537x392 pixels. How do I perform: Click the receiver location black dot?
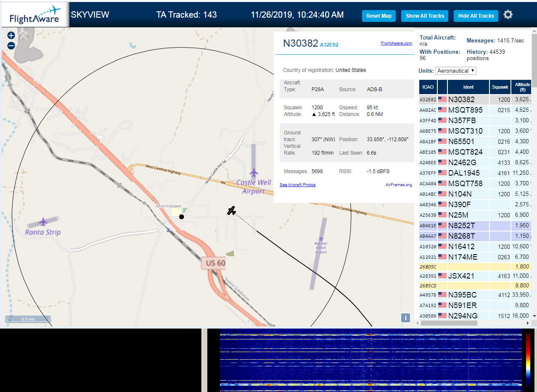coord(182,217)
